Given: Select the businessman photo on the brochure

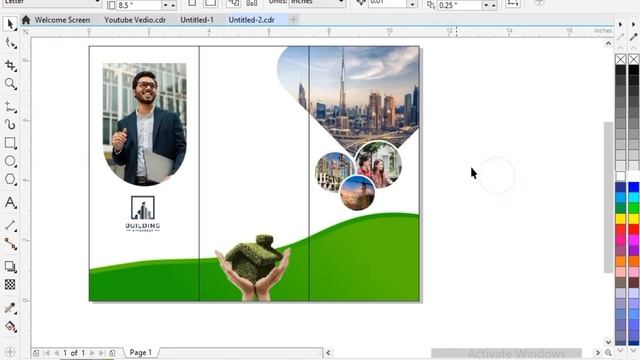Looking at the screenshot, I should (144, 124).
